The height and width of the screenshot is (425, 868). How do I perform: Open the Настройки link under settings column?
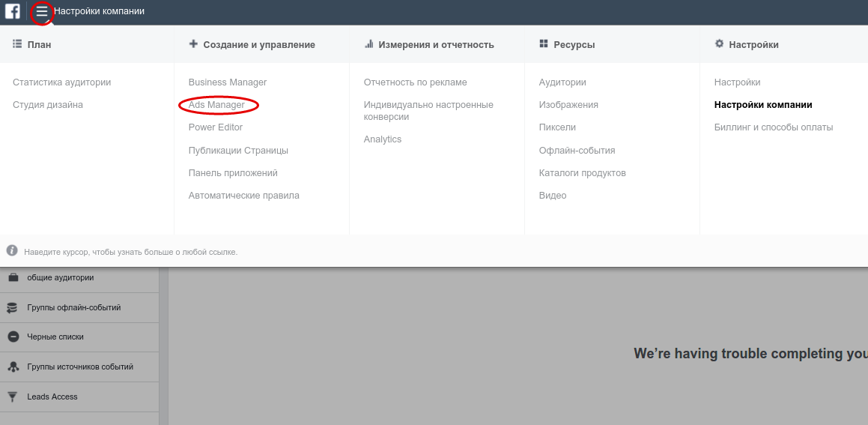point(738,82)
